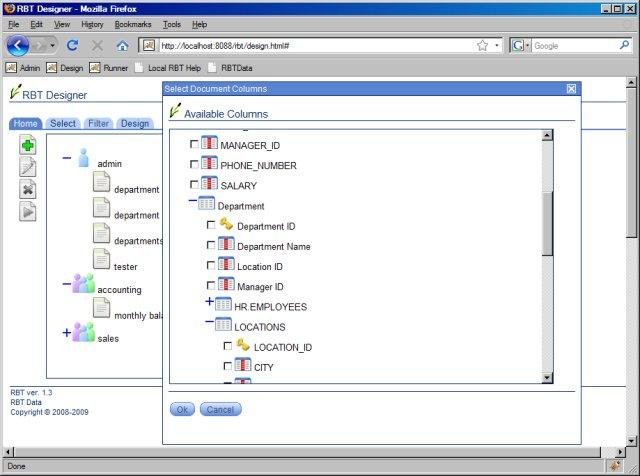The width and height of the screenshot is (640, 476).
Task: Click the Department table icon
Action: pyautogui.click(x=206, y=203)
